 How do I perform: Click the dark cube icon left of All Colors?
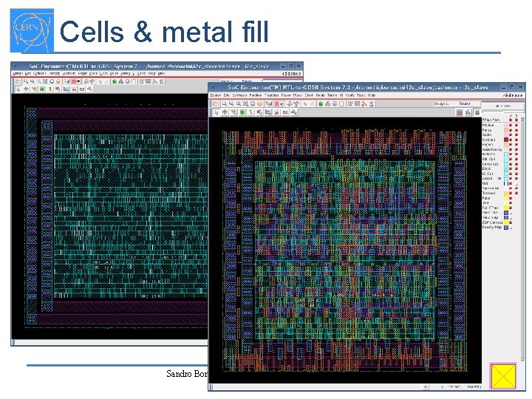477,112
